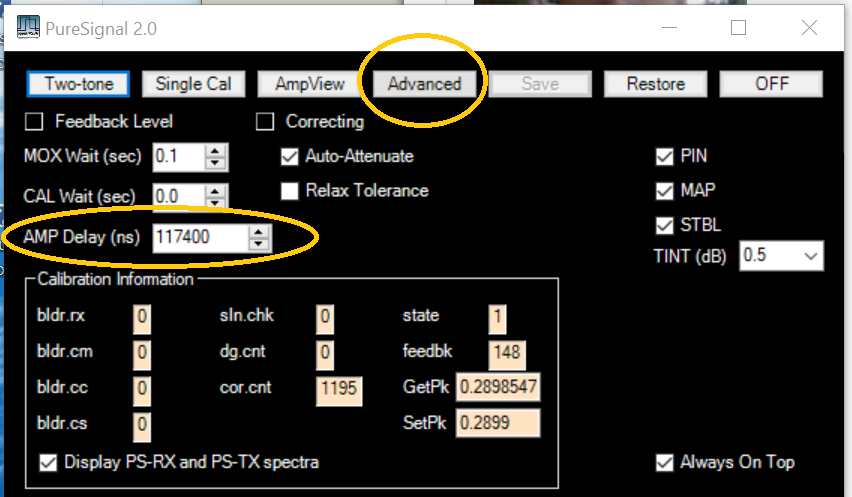This screenshot has width=852, height=497.
Task: Open the AmpView window
Action: [x=310, y=84]
